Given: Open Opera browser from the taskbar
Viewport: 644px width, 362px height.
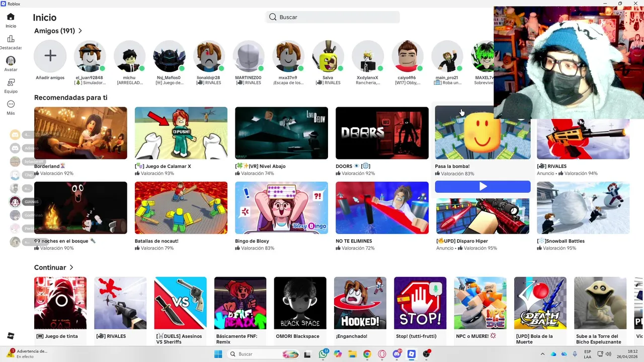Looking at the screenshot, I should (382, 354).
